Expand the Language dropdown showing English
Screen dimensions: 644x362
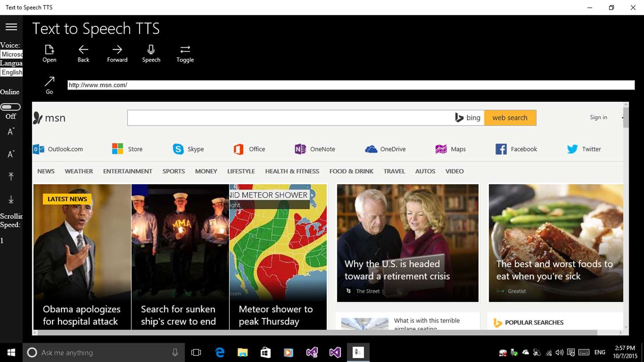(12, 72)
